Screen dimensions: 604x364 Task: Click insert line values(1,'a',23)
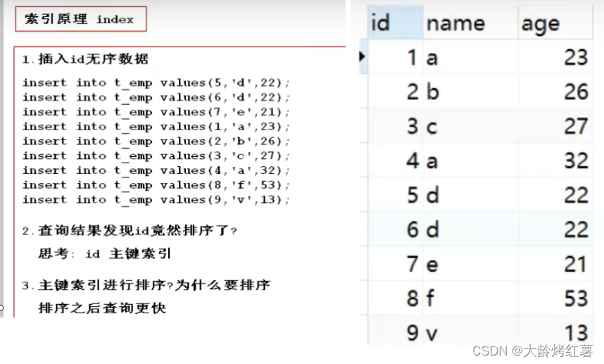156,127
